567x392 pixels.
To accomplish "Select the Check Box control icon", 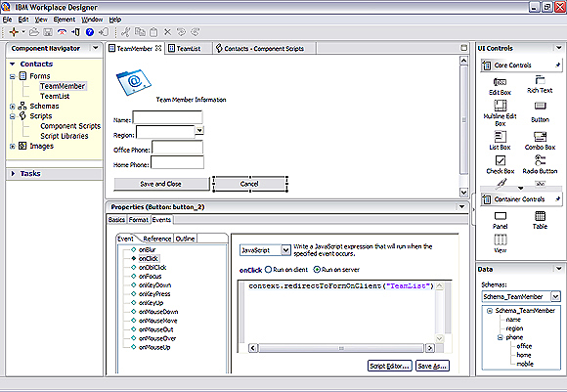I will pyautogui.click(x=501, y=160).
